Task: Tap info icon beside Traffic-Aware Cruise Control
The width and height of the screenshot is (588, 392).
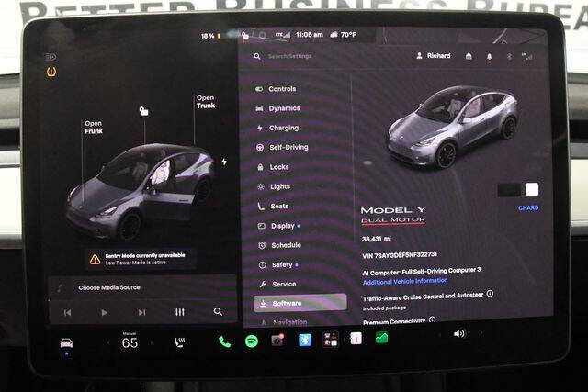Action: (x=490, y=294)
